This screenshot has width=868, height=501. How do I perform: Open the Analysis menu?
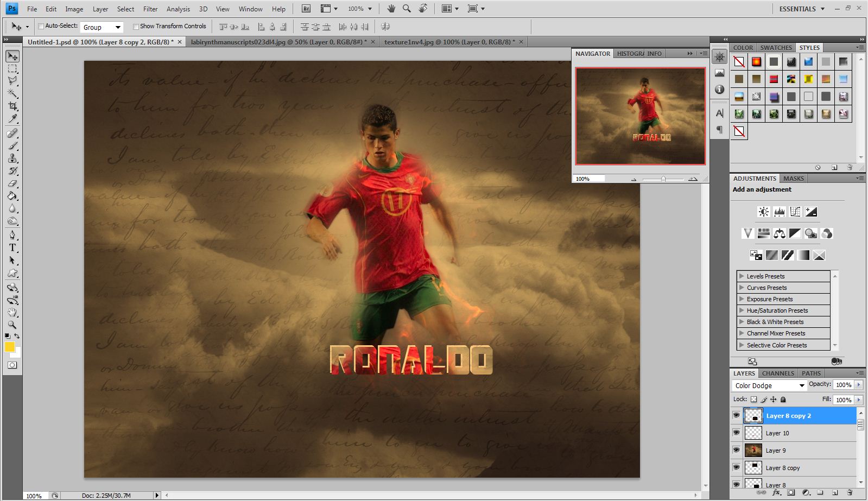click(x=178, y=9)
